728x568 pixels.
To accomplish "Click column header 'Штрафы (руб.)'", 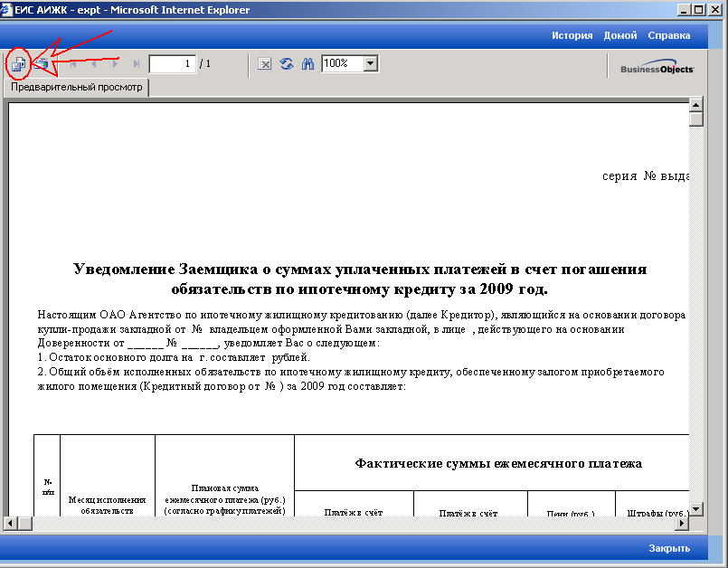I will coord(657,513).
